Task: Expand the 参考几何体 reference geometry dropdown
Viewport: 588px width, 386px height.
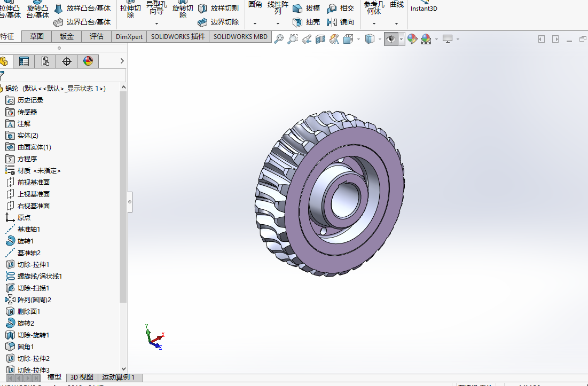Action: 374,23
